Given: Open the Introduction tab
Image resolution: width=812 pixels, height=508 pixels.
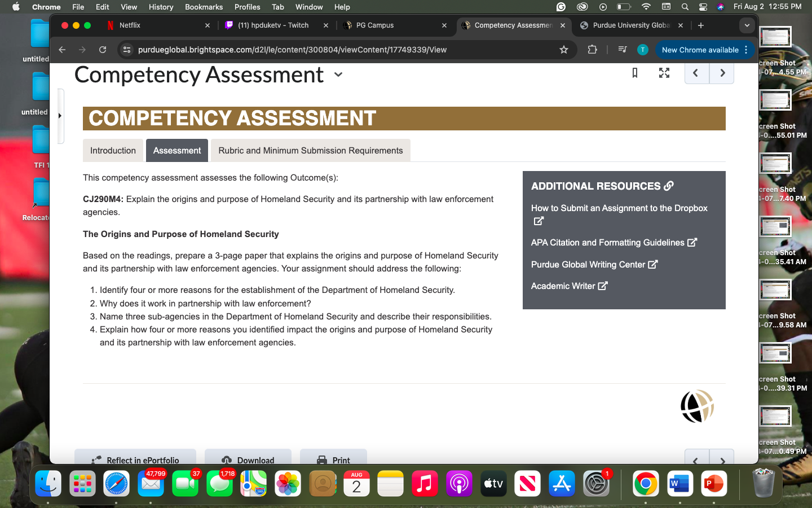Looking at the screenshot, I should (x=113, y=151).
